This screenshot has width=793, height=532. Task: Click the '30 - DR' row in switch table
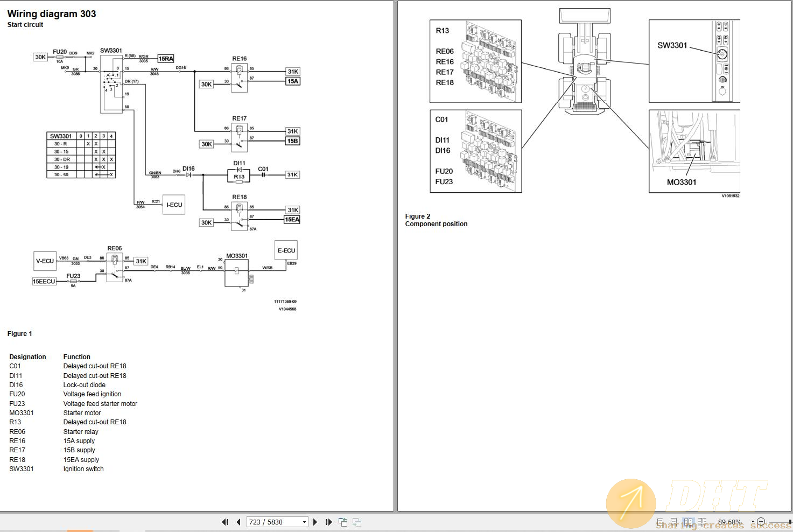(81, 159)
